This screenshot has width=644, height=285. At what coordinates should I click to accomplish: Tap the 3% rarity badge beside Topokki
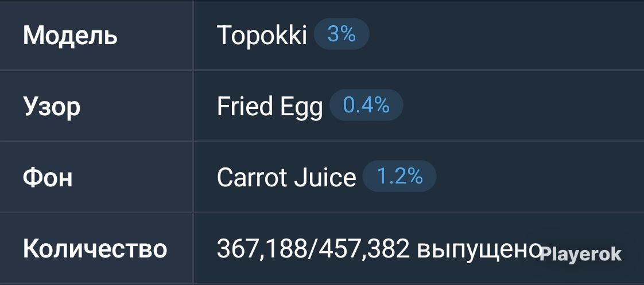point(342,34)
